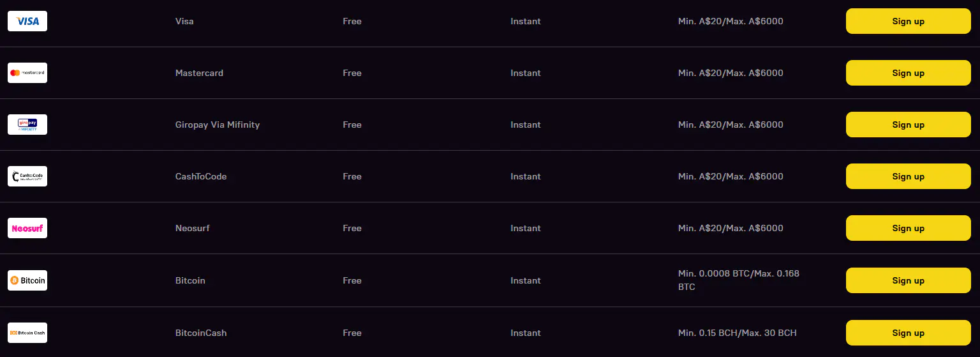Select Sign up for BitcoinCash
This screenshot has width=980, height=357.
tap(908, 333)
